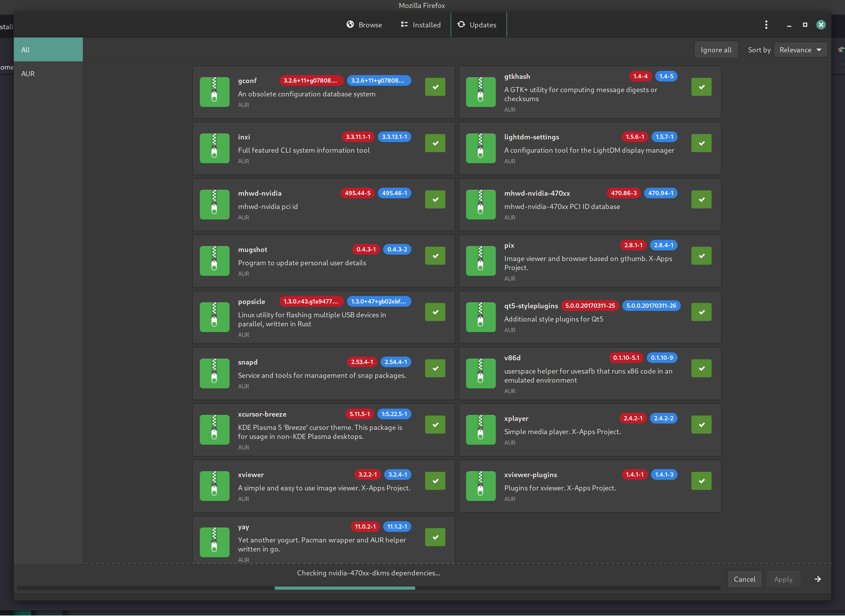Click the right arrow details button
The image size is (845, 616).
click(817, 579)
